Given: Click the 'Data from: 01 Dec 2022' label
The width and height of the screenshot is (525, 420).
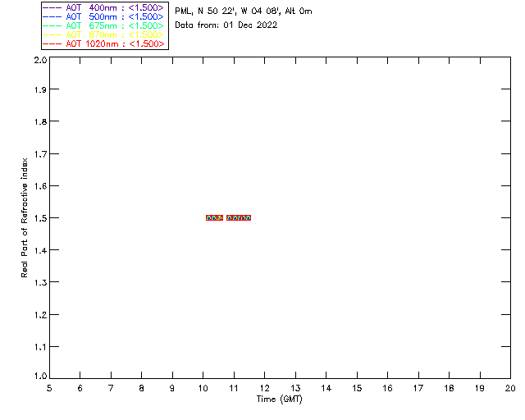Looking at the screenshot, I should 226,25.
